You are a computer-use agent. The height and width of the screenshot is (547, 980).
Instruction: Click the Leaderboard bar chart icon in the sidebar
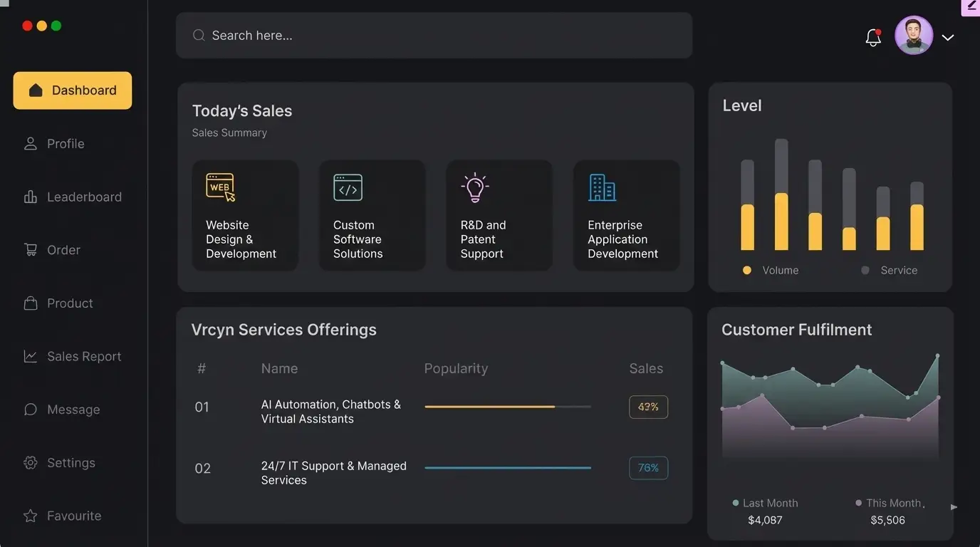pos(31,197)
